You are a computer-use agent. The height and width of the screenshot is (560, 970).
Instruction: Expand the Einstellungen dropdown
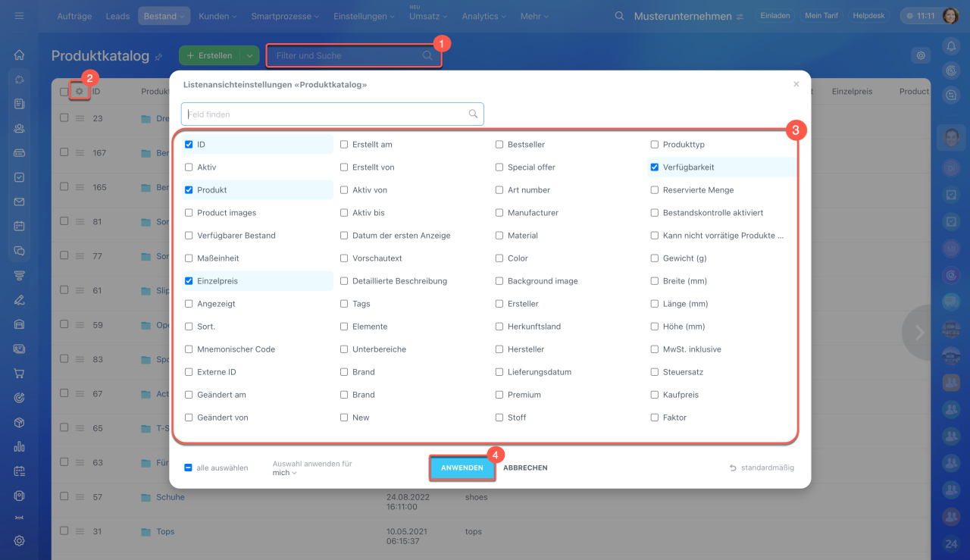pyautogui.click(x=365, y=16)
